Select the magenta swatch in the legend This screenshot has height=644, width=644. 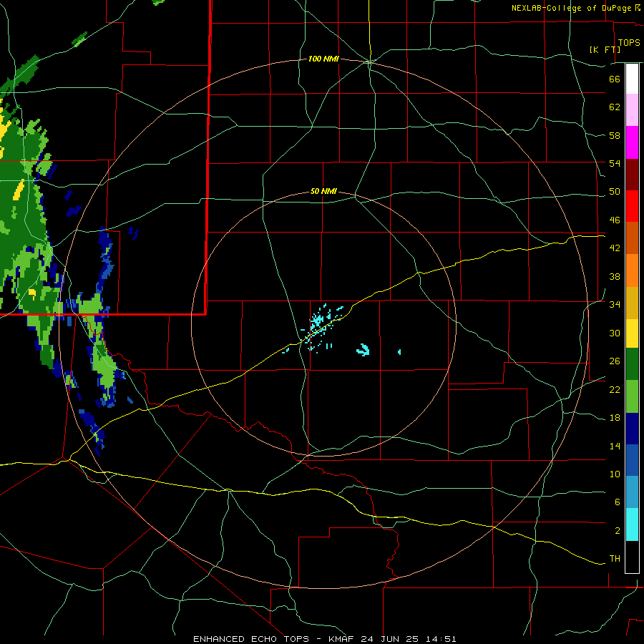[632, 142]
